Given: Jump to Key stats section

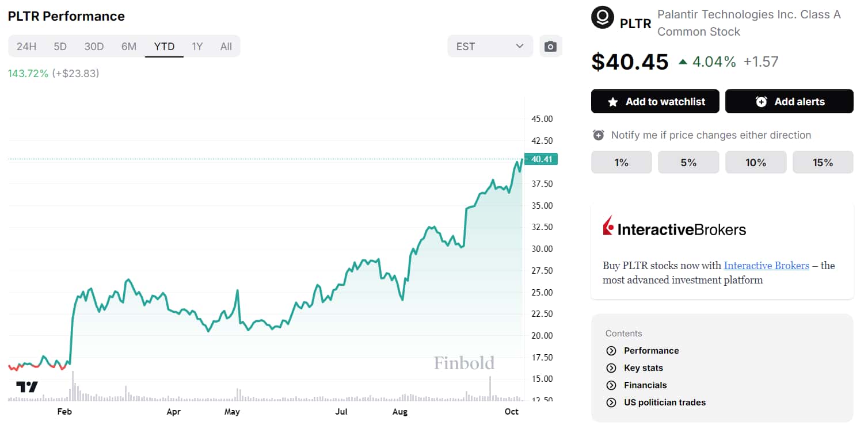Looking at the screenshot, I should pos(644,368).
